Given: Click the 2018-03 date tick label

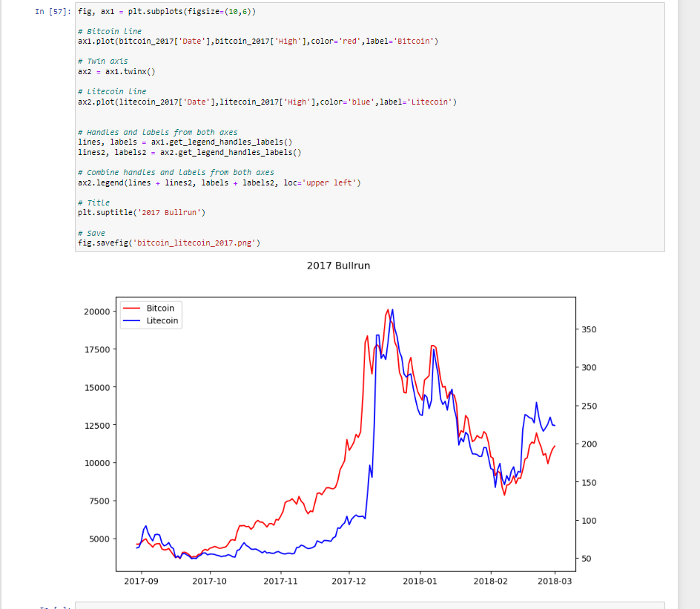Looking at the screenshot, I should coord(555,582).
